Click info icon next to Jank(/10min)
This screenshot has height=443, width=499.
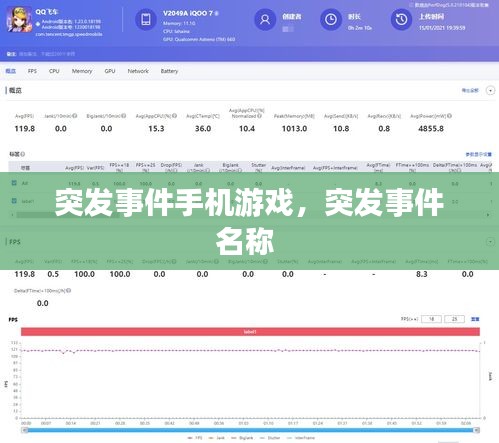75,116
